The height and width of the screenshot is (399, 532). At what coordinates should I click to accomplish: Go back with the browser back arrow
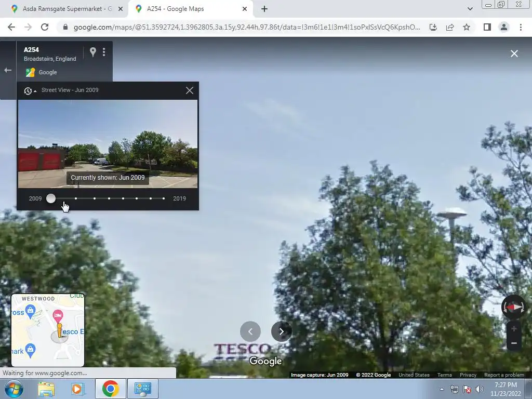point(11,27)
